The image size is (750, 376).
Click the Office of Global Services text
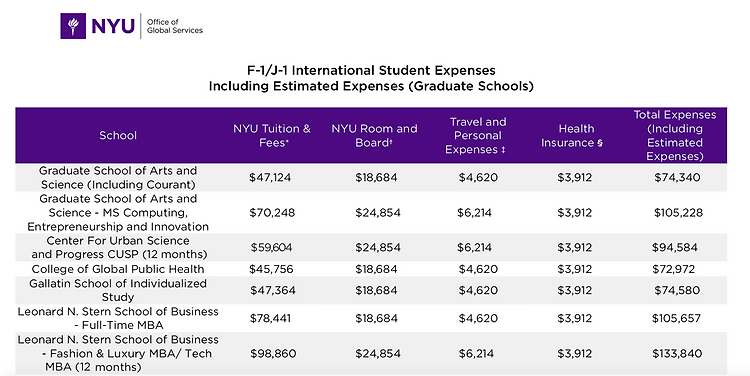[x=175, y=26]
